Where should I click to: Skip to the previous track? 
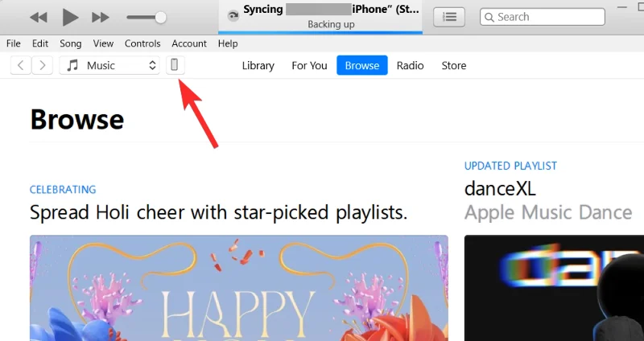[x=38, y=17]
